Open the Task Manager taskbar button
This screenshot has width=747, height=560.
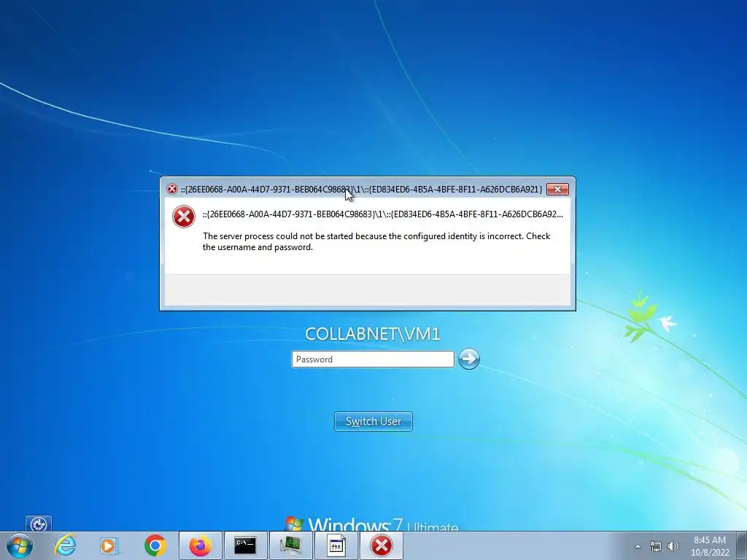pos(290,545)
